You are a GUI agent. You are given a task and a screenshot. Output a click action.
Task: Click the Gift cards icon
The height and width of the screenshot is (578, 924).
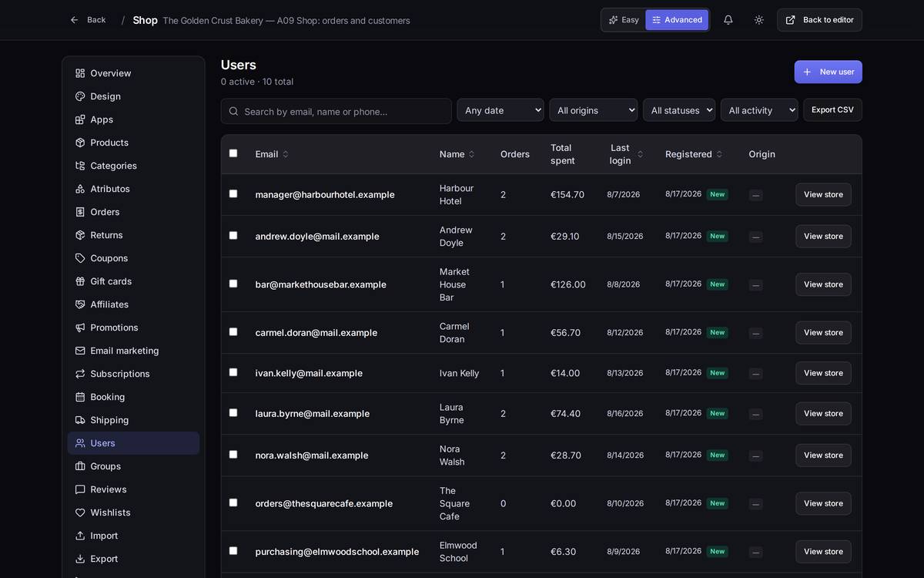[80, 281]
